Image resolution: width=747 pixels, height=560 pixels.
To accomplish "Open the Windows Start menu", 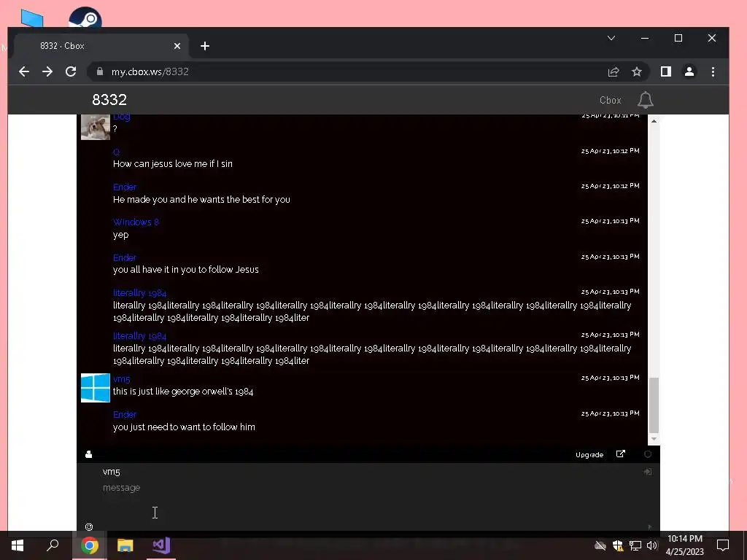I will 18,545.
